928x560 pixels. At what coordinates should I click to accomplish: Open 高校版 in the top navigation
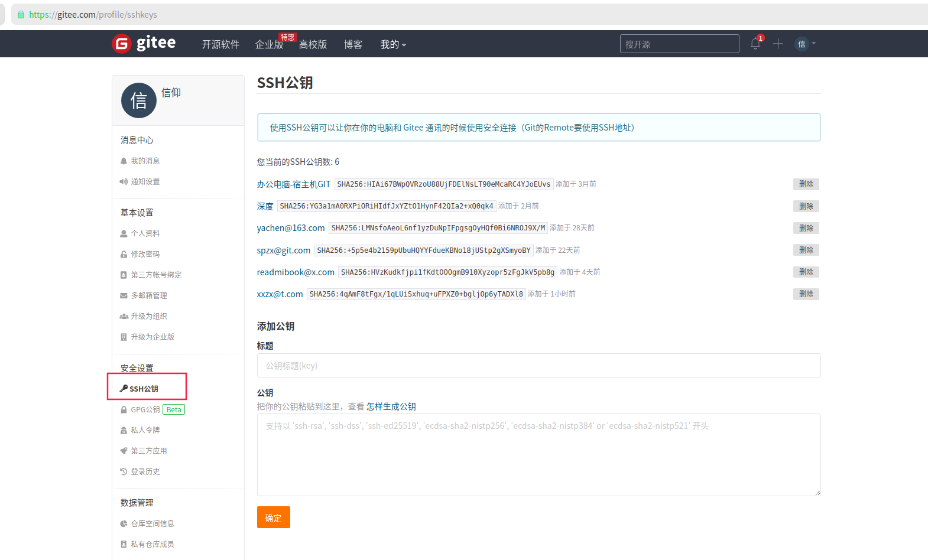coord(313,44)
